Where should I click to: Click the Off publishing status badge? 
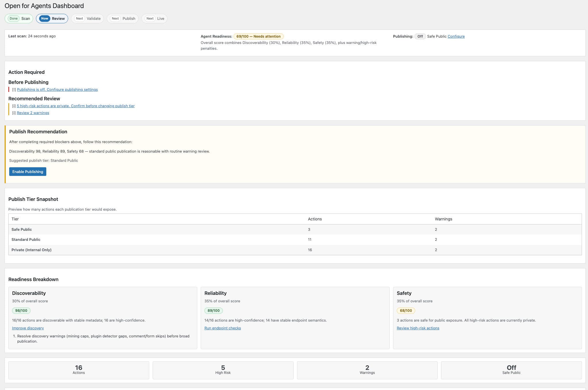pos(420,36)
